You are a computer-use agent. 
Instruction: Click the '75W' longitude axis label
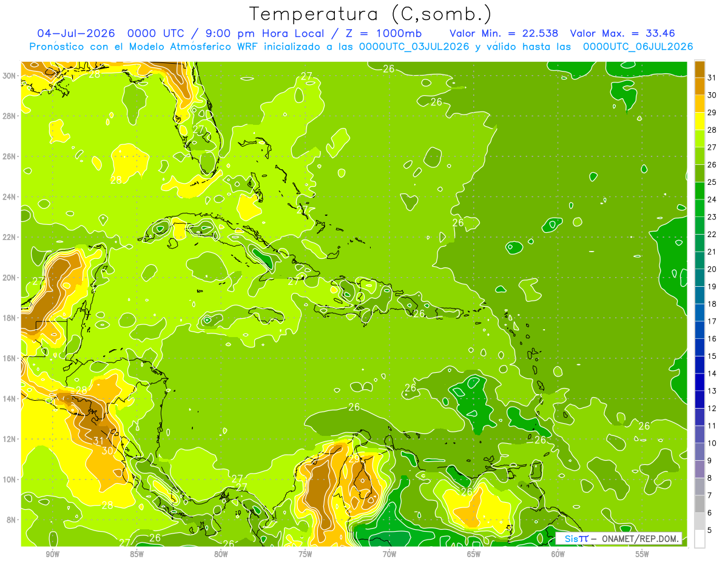(x=305, y=555)
